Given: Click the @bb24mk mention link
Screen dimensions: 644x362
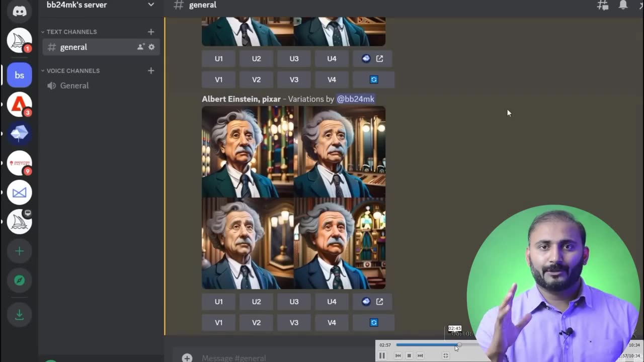Looking at the screenshot, I should click(356, 99).
